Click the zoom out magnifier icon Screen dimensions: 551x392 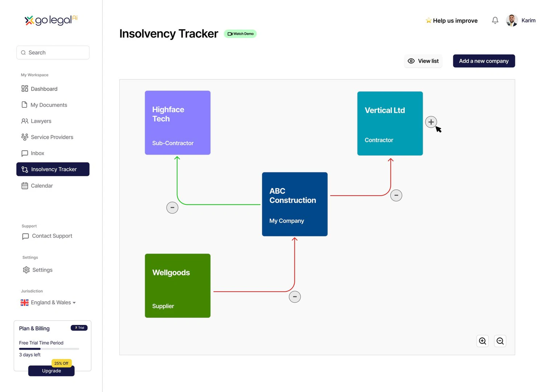coord(500,341)
